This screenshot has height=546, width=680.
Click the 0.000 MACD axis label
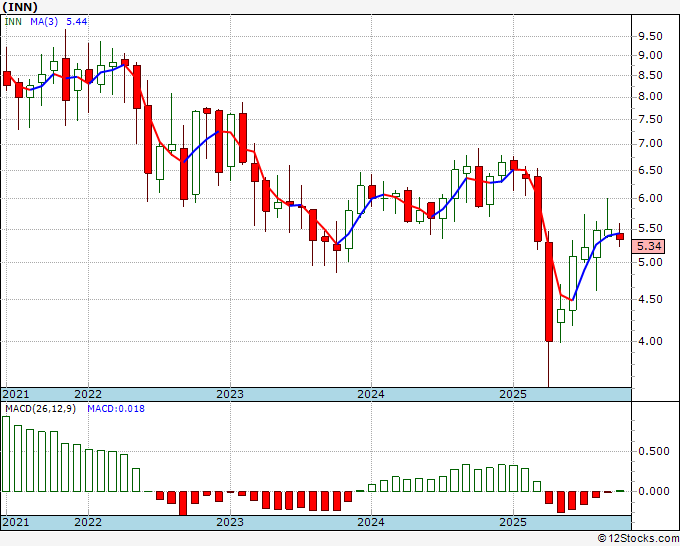(x=654, y=491)
